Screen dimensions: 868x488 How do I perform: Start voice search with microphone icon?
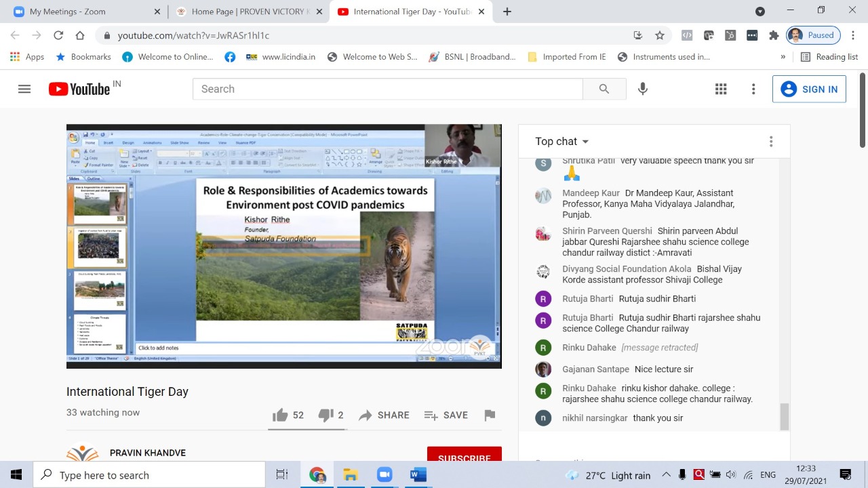[643, 89]
